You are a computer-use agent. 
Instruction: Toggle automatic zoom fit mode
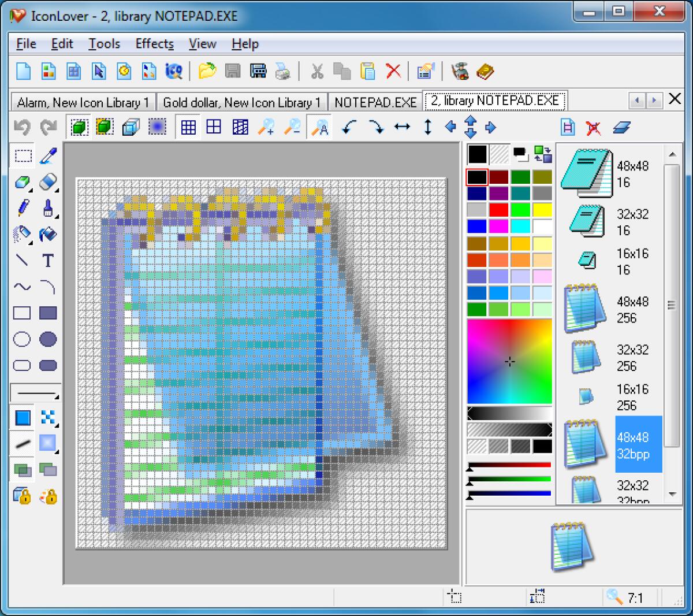click(319, 127)
